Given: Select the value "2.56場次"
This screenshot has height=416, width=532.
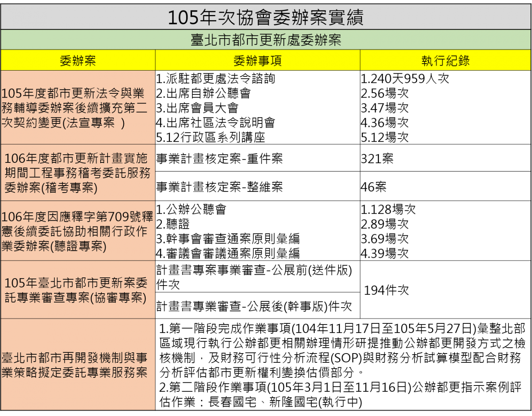Looking at the screenshot, I should click(385, 93).
